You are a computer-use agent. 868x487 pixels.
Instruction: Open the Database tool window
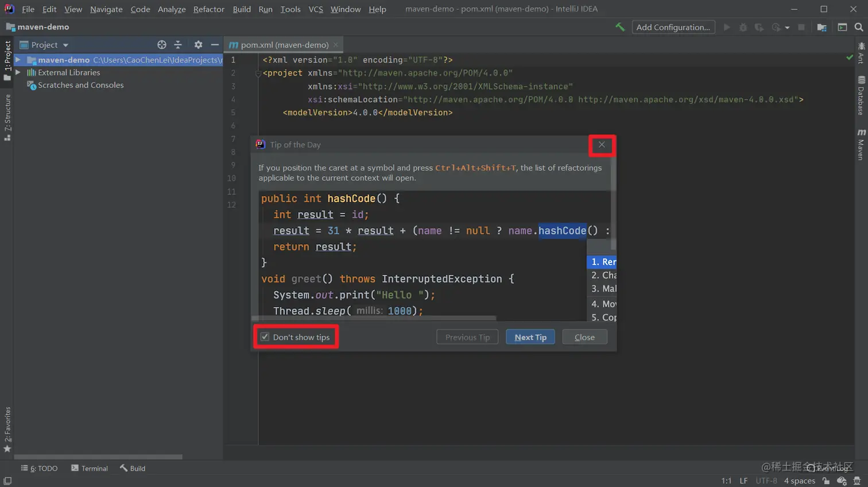[861, 95]
